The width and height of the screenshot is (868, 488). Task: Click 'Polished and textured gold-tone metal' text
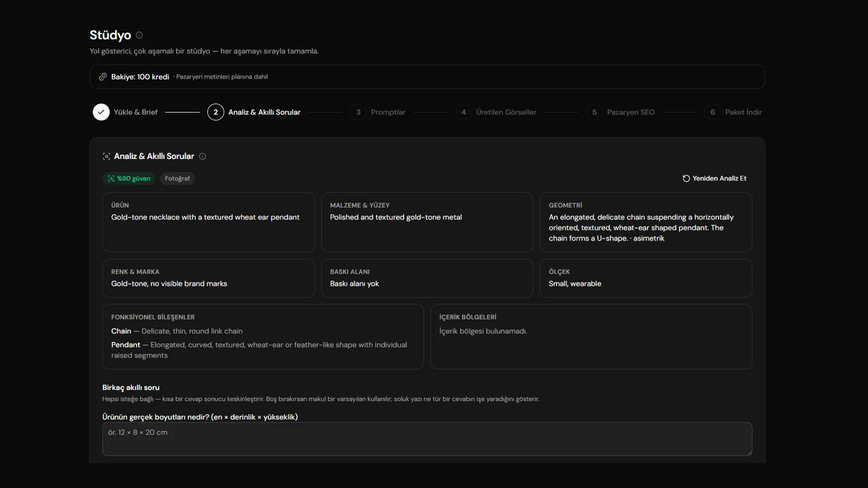pyautogui.click(x=396, y=217)
